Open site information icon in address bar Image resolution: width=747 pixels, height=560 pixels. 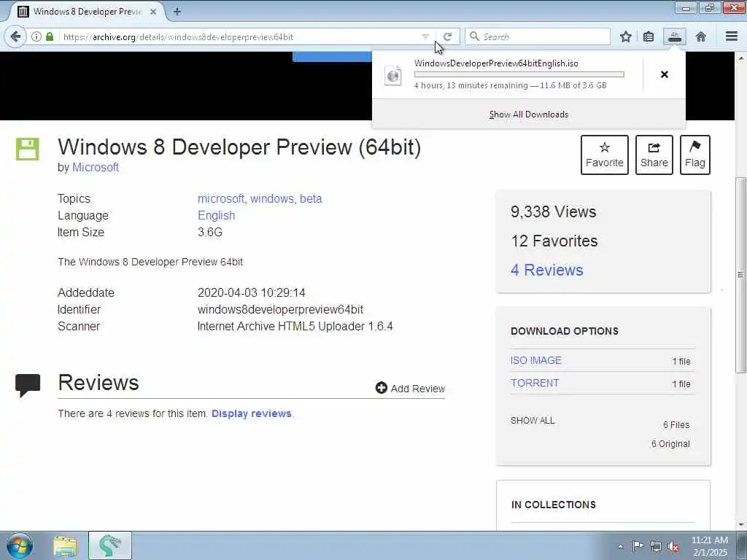pyautogui.click(x=36, y=36)
